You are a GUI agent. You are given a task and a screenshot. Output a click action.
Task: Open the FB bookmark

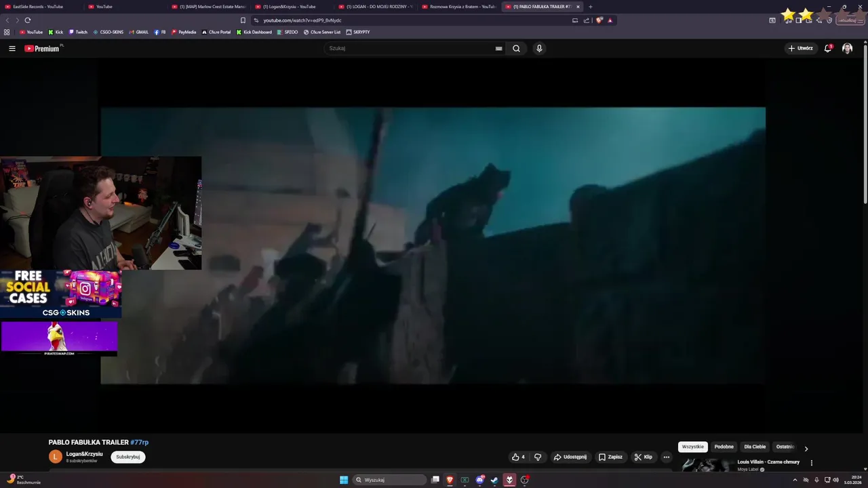point(160,32)
